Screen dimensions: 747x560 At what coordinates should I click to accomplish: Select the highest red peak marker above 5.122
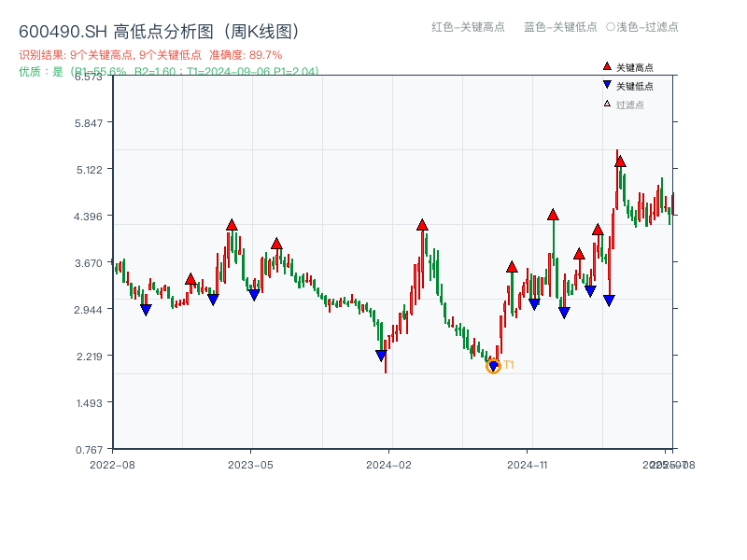pos(620,161)
